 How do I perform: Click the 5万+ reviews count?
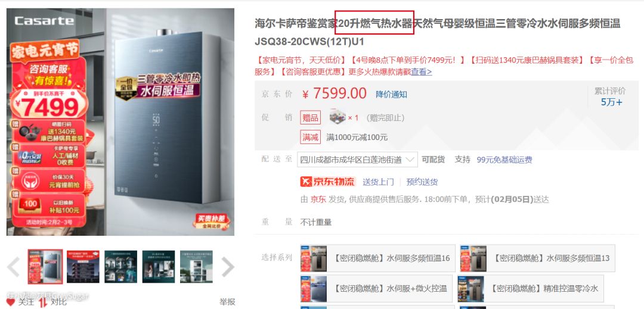(611, 102)
